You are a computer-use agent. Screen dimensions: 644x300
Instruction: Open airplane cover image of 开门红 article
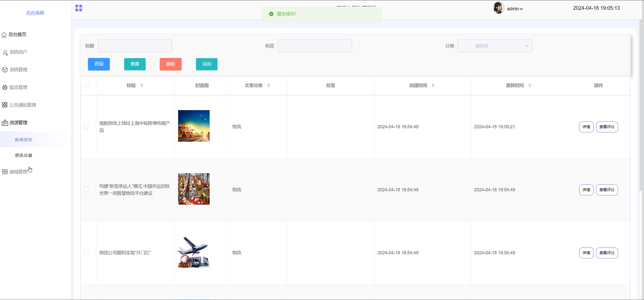[194, 252]
